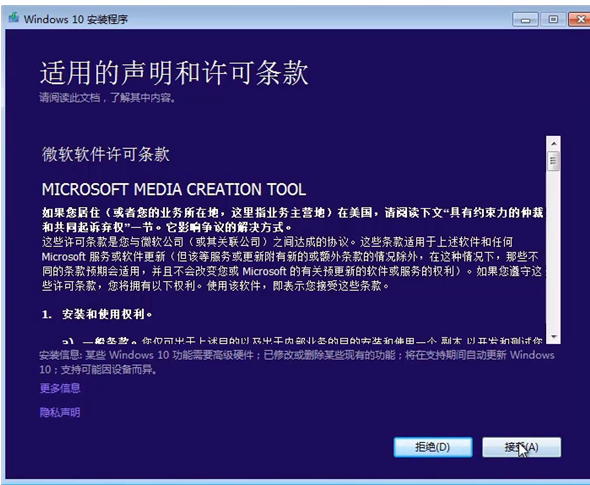Click the 1. 安装和使用权利 section heading

[97, 314]
